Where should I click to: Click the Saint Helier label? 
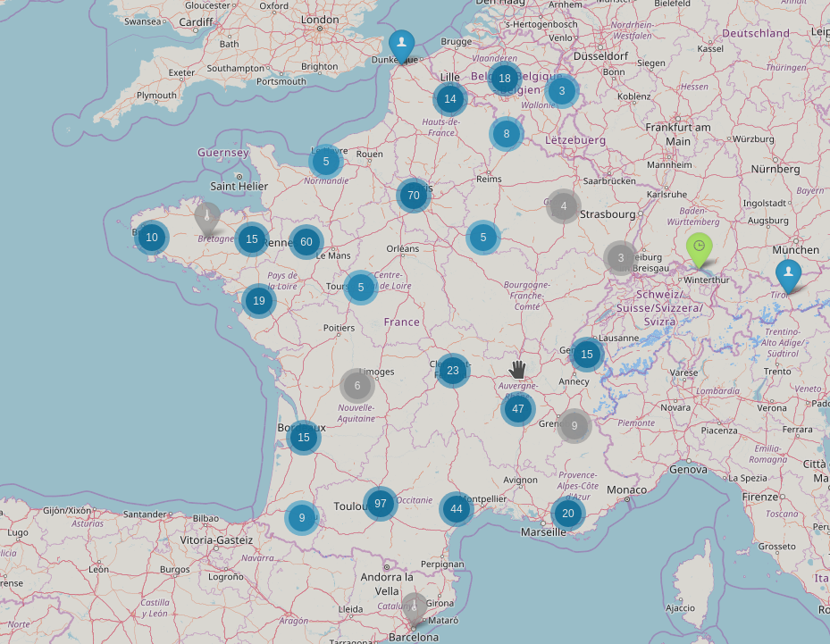click(239, 187)
